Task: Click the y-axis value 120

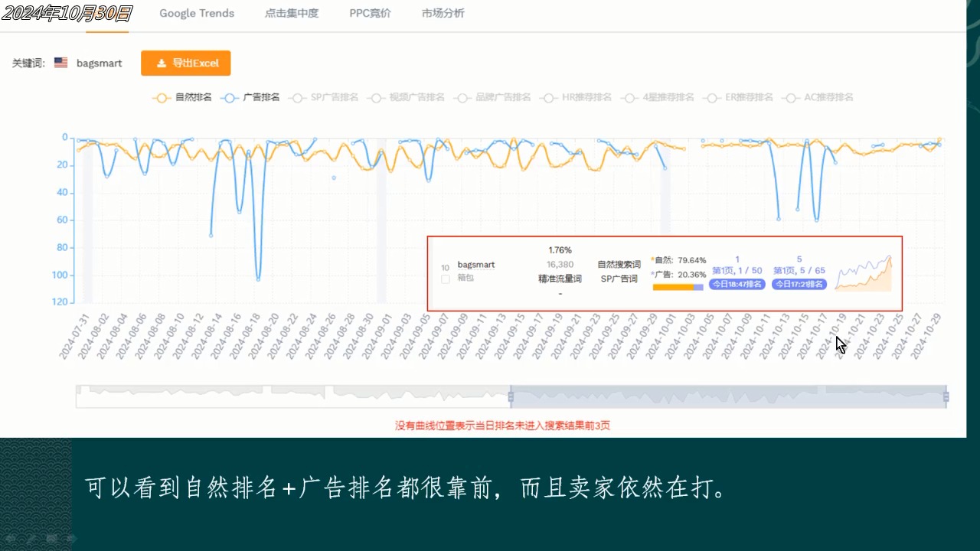Action: coord(60,302)
